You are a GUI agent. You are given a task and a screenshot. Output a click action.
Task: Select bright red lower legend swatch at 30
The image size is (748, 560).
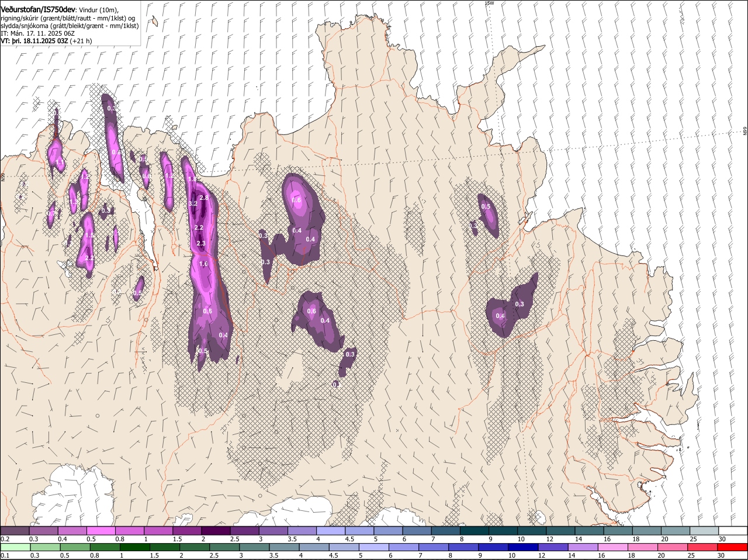tap(732, 547)
